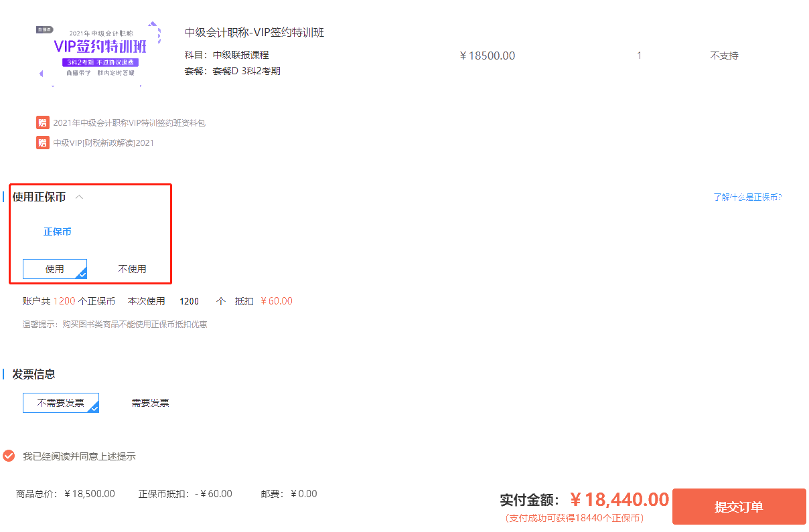Open 中级会计职称-VIP签约特训班 course title
Viewport: 809px width, 532px height.
[254, 32]
